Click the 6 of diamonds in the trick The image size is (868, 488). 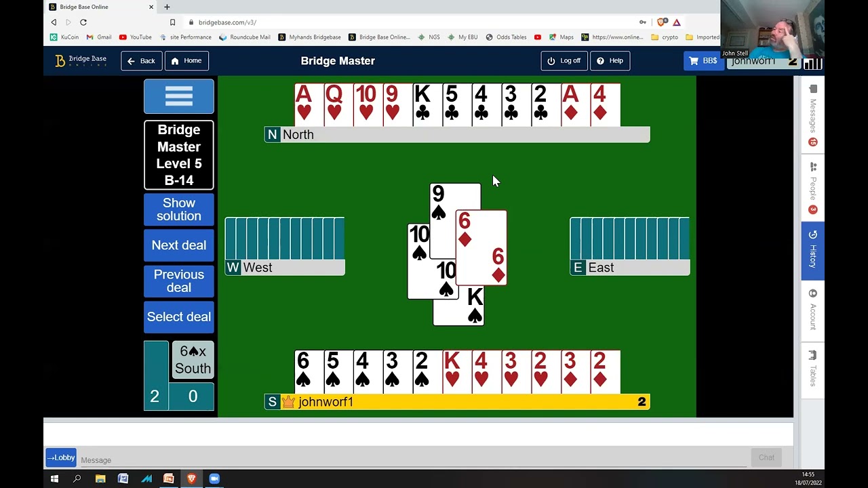click(481, 247)
